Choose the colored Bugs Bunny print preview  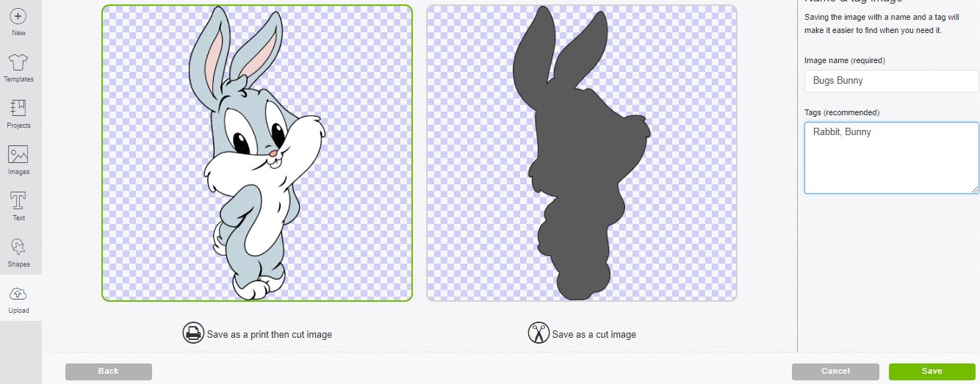click(257, 153)
